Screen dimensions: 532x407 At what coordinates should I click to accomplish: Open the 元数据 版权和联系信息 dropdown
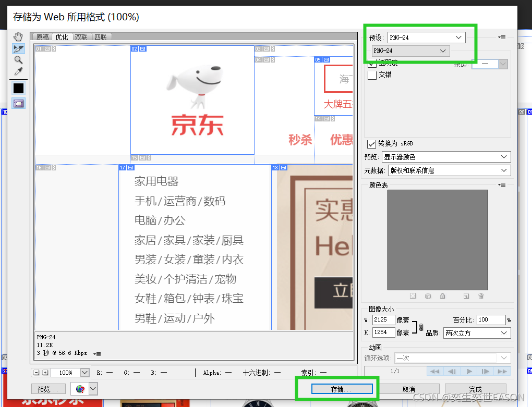pyautogui.click(x=449, y=170)
